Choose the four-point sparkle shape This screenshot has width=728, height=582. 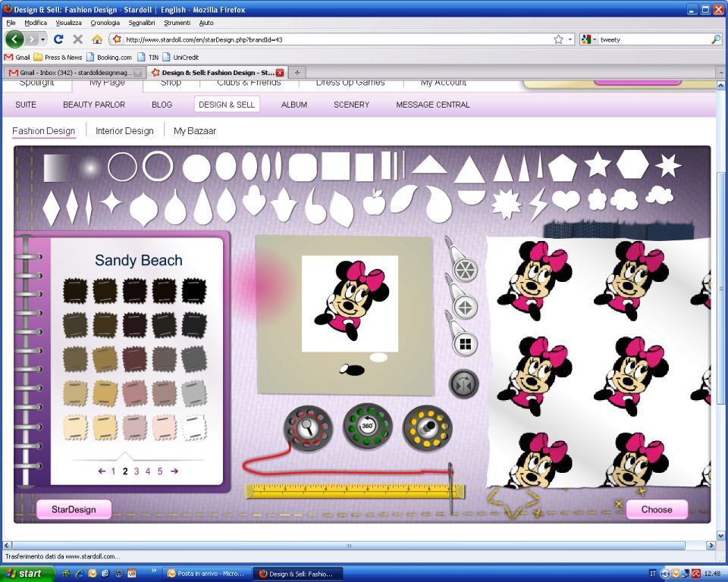(x=111, y=202)
